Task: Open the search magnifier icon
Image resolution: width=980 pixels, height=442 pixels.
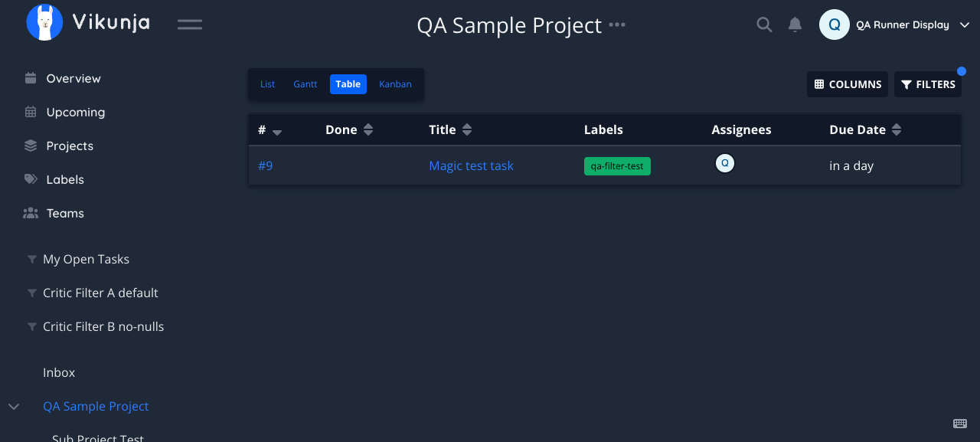Action: tap(764, 25)
